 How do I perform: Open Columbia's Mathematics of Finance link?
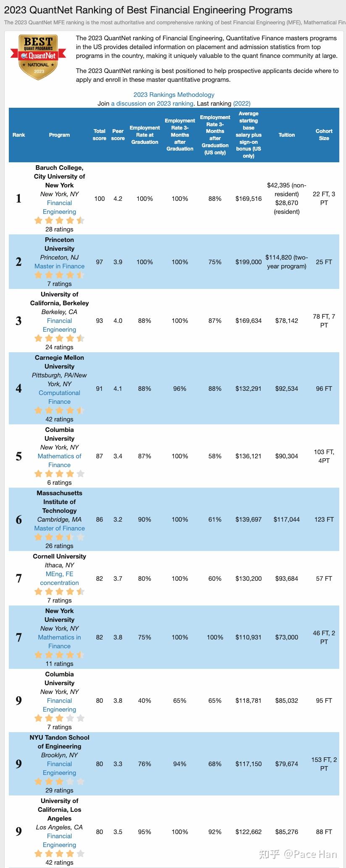[x=59, y=460]
